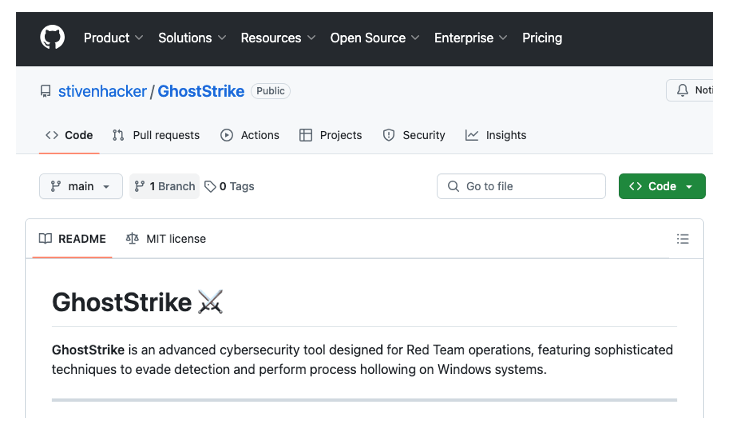Click the Go to file search field
The width and height of the screenshot is (730, 432).
(x=521, y=186)
